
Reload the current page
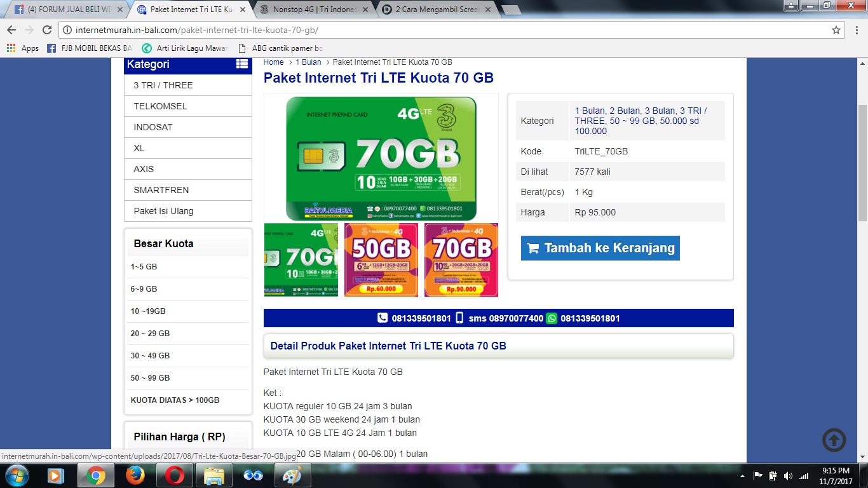(47, 30)
